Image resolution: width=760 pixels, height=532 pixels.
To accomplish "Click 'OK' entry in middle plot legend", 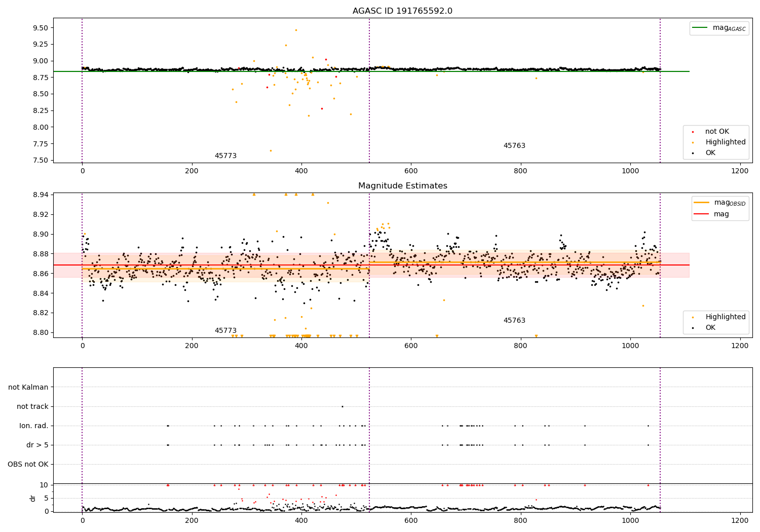I will [x=710, y=328].
